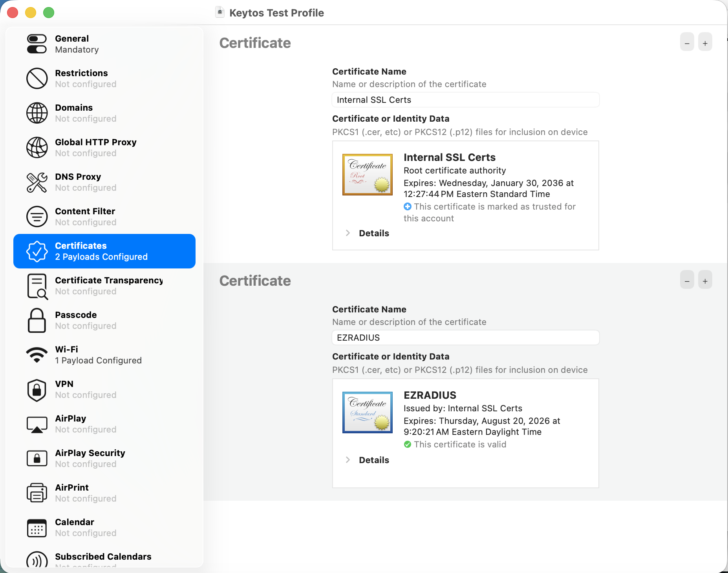The width and height of the screenshot is (728, 573).
Task: Click the Wi-Fi signal icon
Action: 37,355
